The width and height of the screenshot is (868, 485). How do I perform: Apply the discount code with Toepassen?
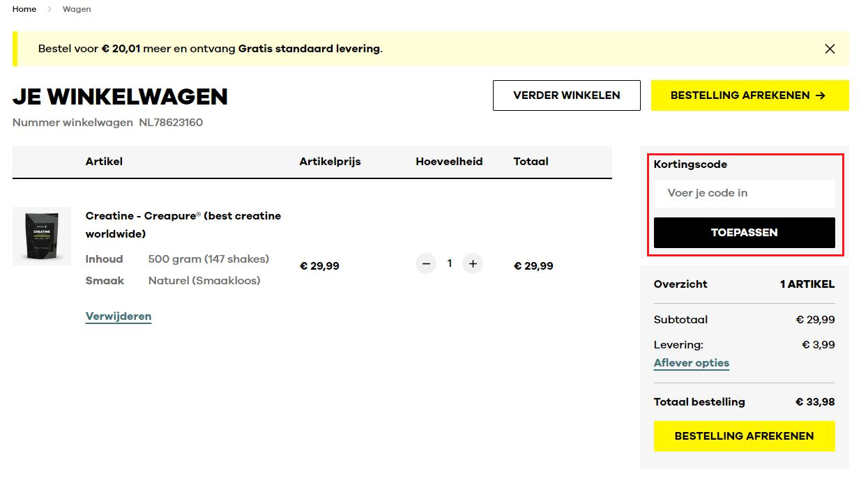pos(744,233)
